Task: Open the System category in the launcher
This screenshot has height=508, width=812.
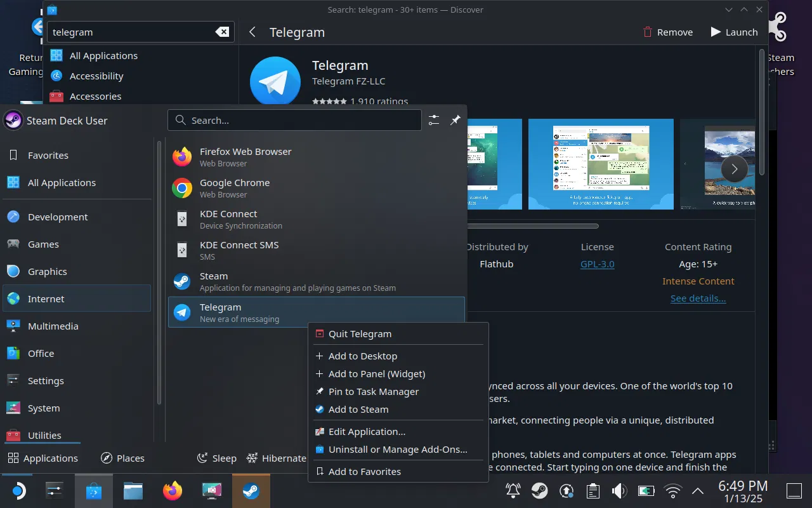Action: 77,408
